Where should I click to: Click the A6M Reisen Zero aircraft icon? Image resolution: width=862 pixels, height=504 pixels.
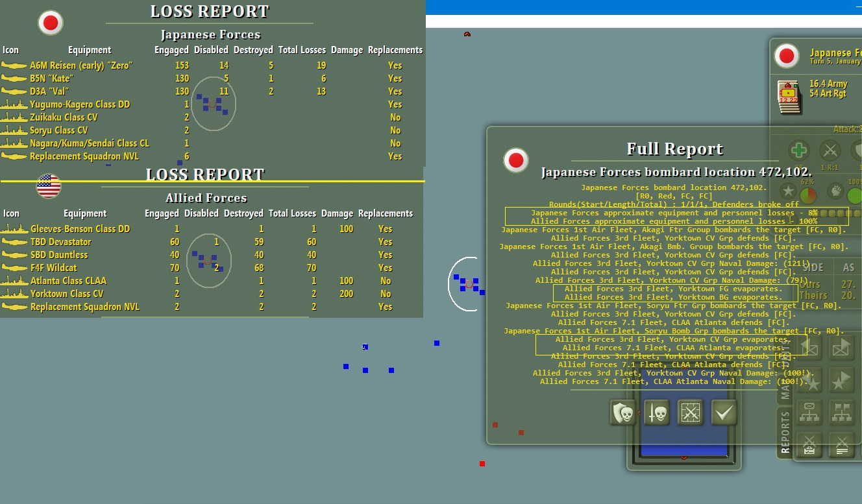pyautogui.click(x=14, y=66)
